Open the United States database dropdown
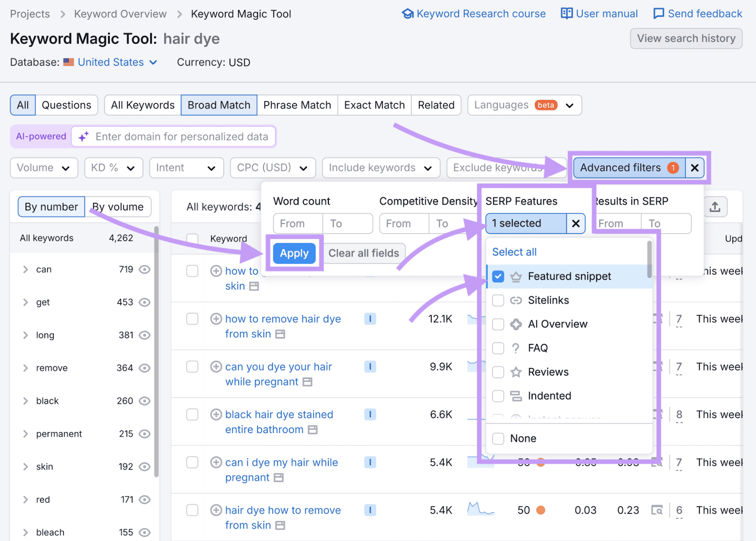Viewport: 756px width, 541px height. pos(117,62)
